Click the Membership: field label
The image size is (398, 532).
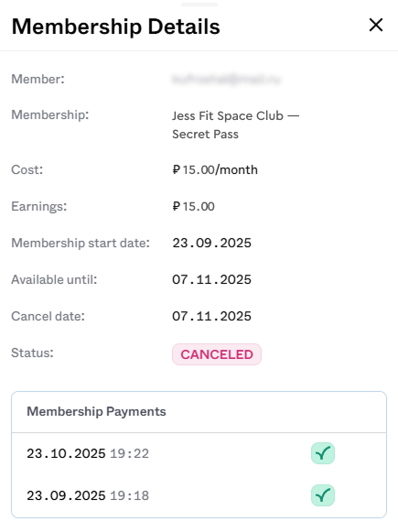pos(49,114)
